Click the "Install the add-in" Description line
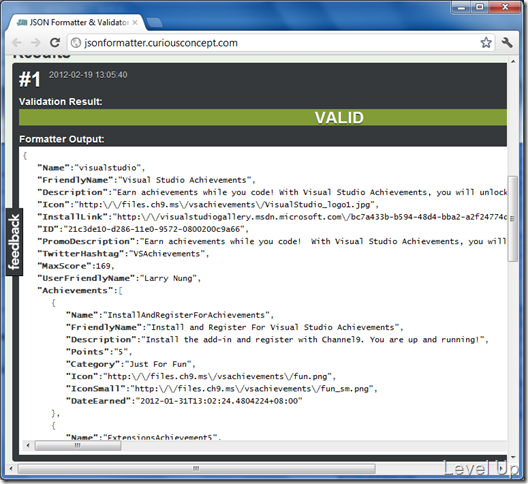The height and width of the screenshot is (484, 528). tap(277, 340)
